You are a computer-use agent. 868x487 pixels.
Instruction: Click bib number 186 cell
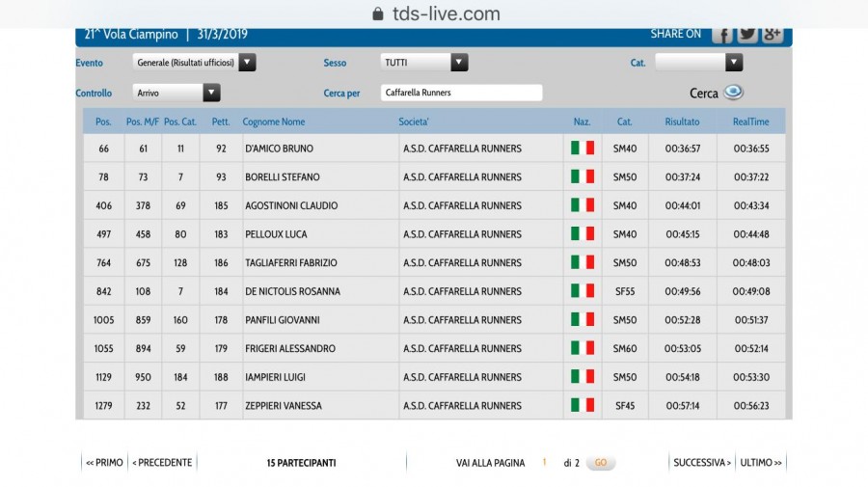pos(221,262)
